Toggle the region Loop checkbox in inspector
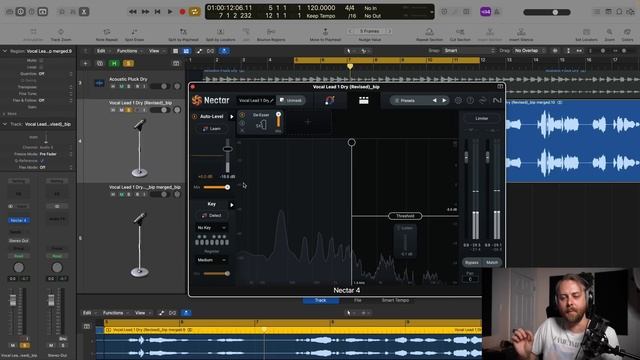The width and height of the screenshot is (640, 360). click(41, 67)
